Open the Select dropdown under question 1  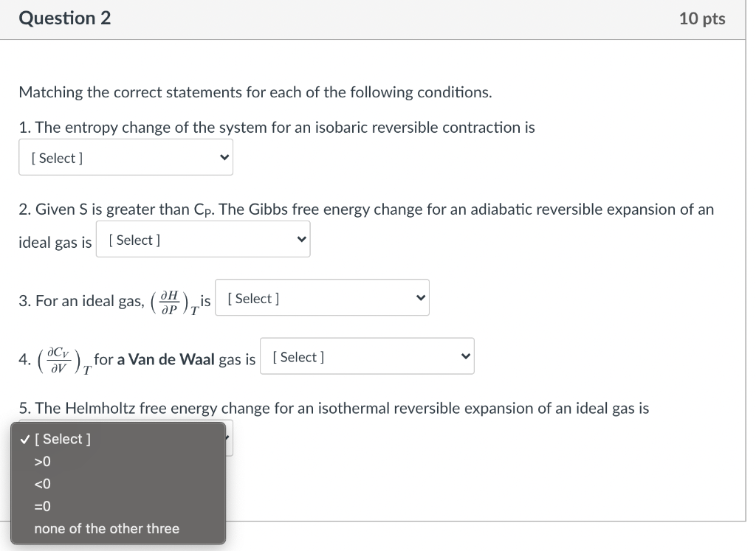tap(126, 157)
